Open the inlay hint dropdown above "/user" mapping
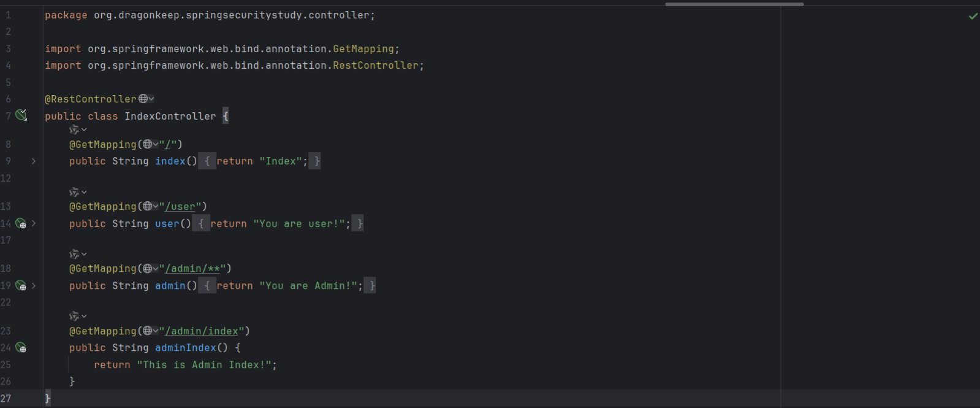The width and height of the screenshot is (980, 408). coord(78,192)
